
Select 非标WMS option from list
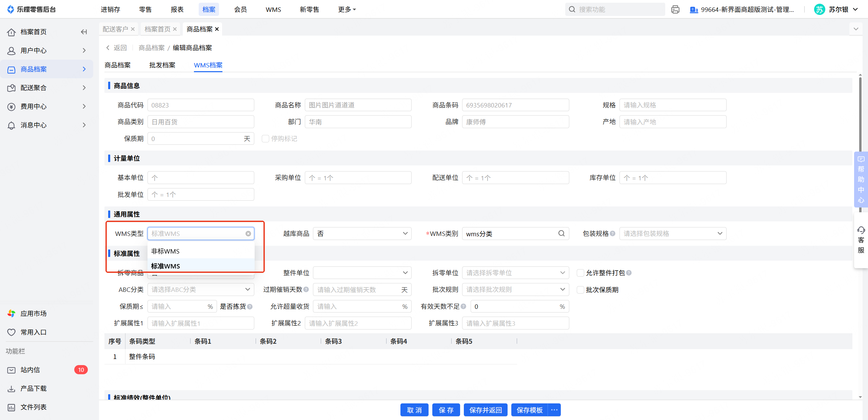coord(165,251)
